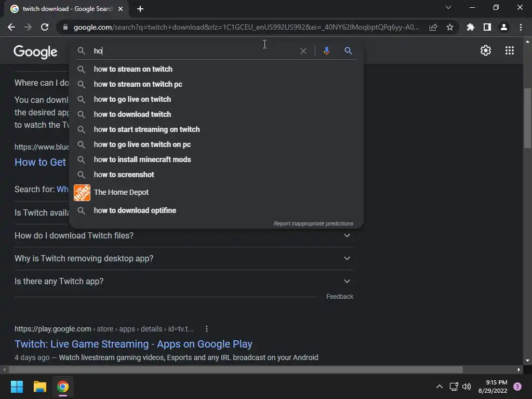Click the browser address bar URL
Screen dimensions: 532x399
click(246, 27)
